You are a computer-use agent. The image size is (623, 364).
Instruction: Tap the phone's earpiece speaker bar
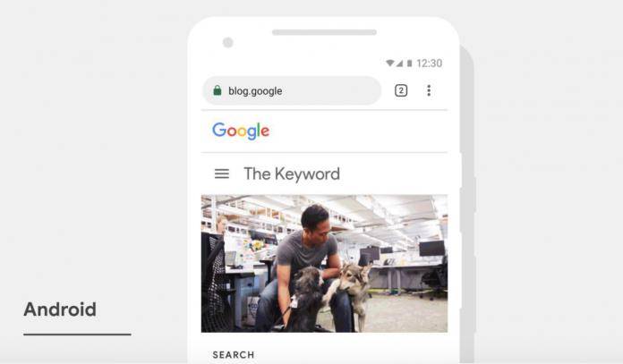click(324, 32)
